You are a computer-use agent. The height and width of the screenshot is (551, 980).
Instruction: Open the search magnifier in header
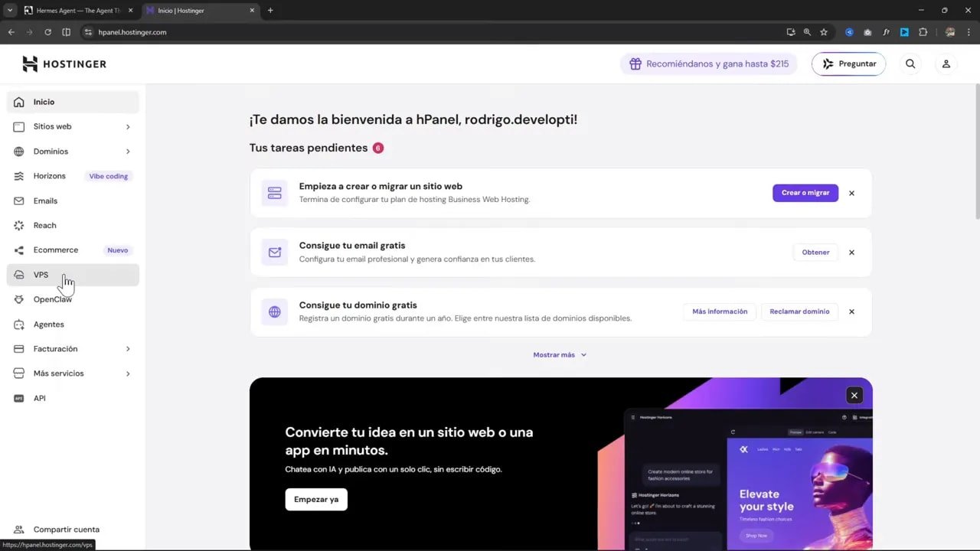910,64
